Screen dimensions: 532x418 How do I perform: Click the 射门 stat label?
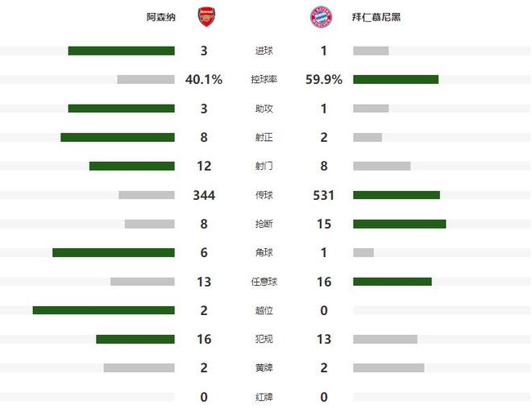pyautogui.click(x=263, y=167)
